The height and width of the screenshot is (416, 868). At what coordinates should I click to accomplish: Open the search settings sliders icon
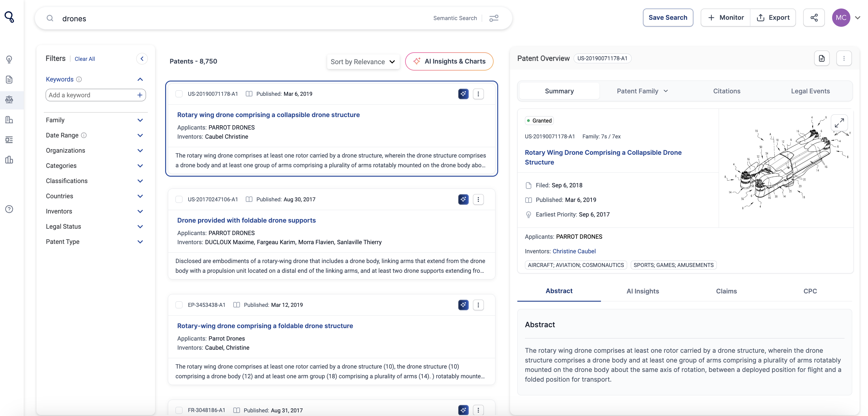tap(494, 18)
